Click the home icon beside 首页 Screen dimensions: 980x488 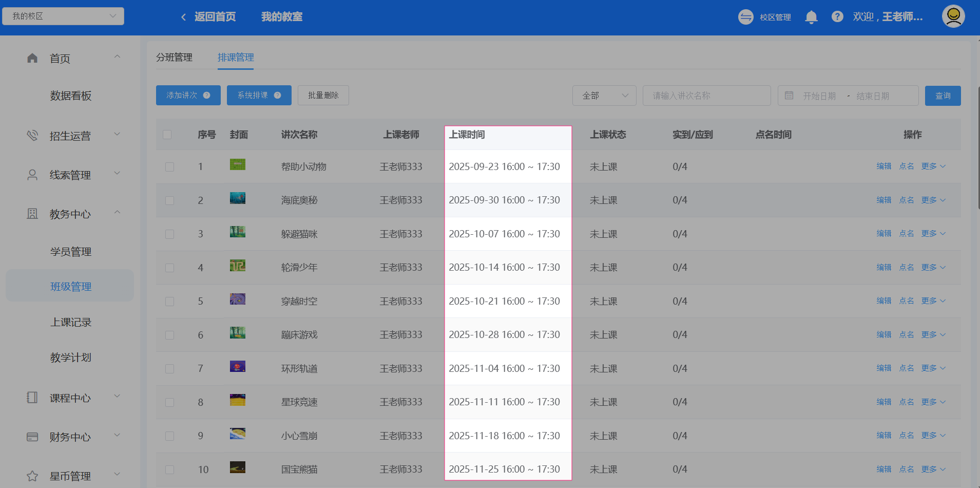(x=32, y=58)
